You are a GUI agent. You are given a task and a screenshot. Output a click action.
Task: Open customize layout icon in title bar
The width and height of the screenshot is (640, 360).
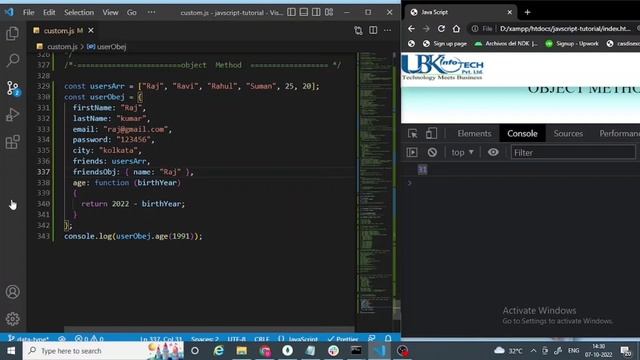tap(329, 12)
